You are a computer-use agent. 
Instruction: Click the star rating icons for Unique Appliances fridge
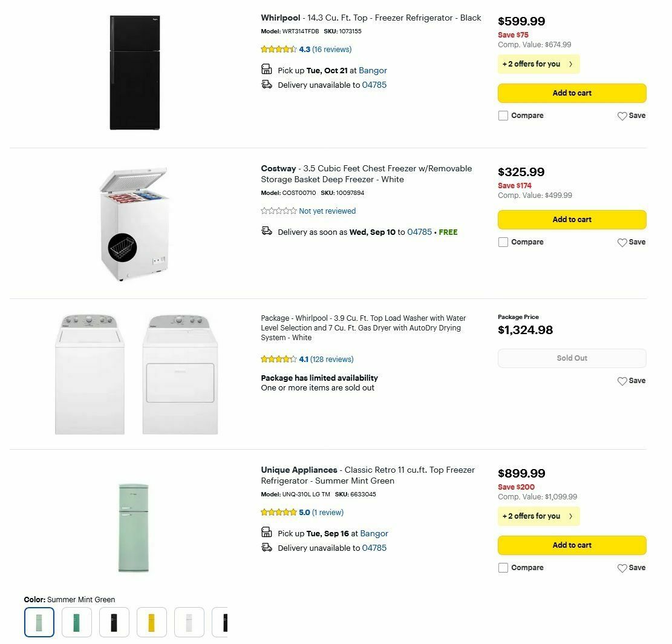pyautogui.click(x=279, y=512)
